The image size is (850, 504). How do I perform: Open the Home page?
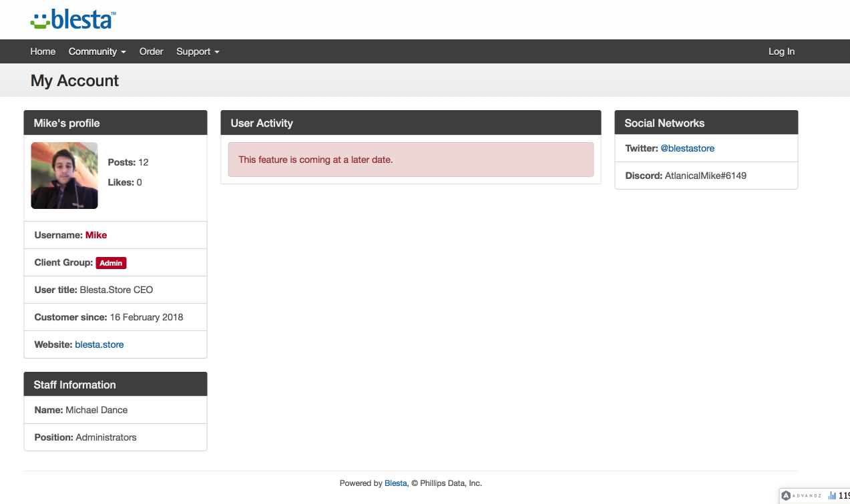tap(43, 51)
